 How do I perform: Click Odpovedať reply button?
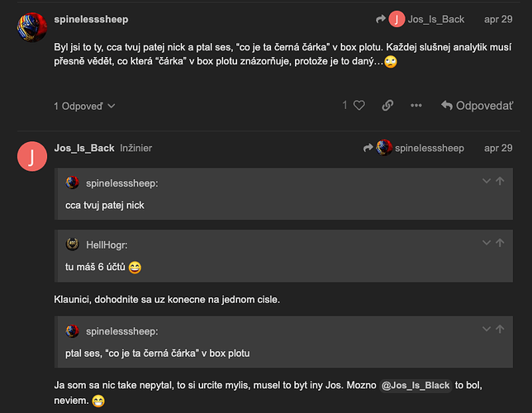coord(477,106)
